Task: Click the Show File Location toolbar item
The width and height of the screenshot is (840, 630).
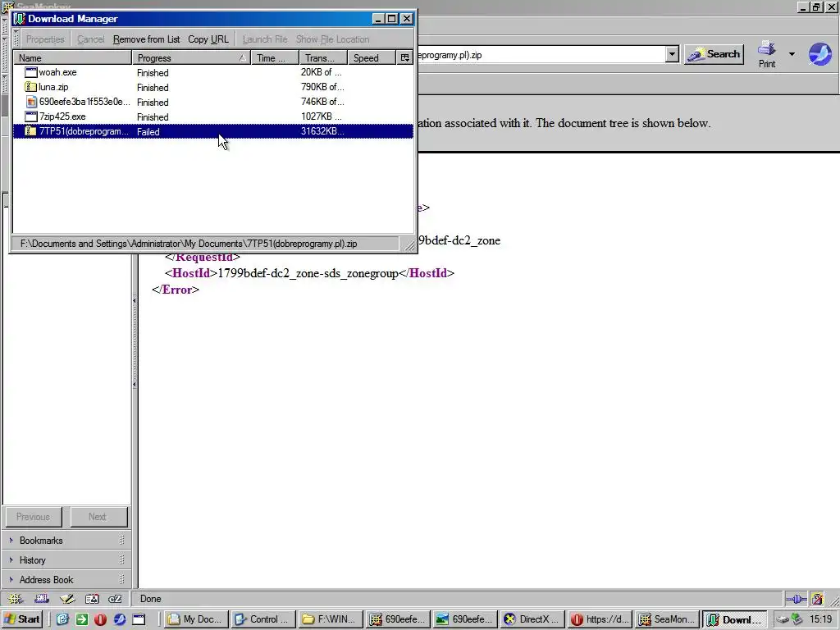Action: coord(332,39)
